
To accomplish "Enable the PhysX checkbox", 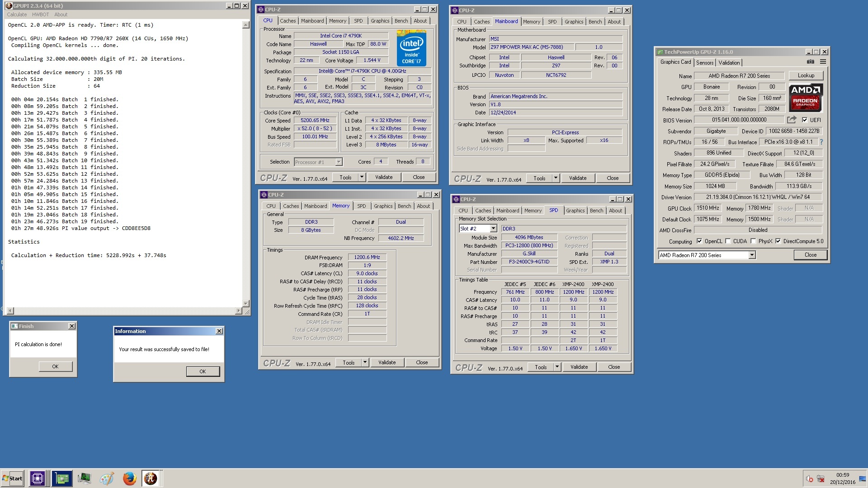I will coord(753,241).
